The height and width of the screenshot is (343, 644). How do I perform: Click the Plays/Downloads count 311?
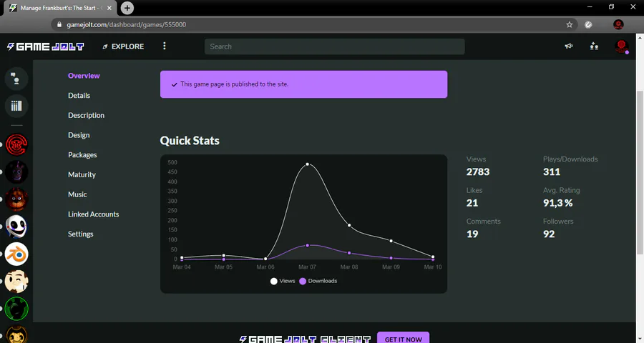pos(552,172)
